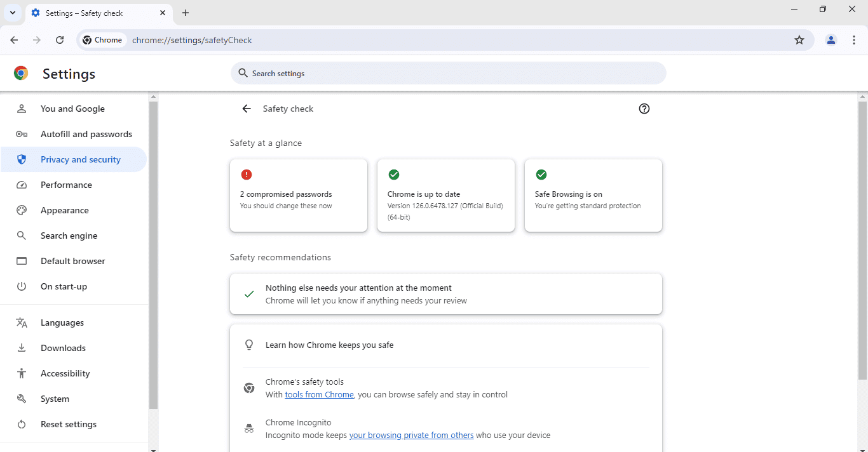
Task: Click the Safety recommendations heading
Action: click(x=280, y=257)
